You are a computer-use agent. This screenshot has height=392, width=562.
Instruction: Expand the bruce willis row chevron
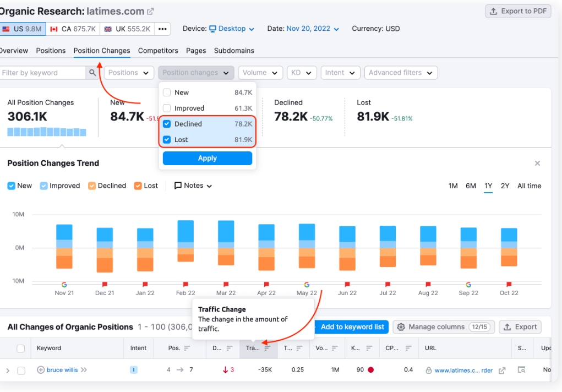point(8,371)
